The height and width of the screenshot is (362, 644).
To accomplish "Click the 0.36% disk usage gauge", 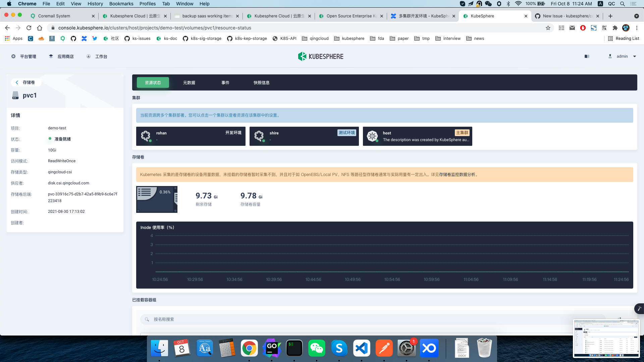I will [156, 199].
